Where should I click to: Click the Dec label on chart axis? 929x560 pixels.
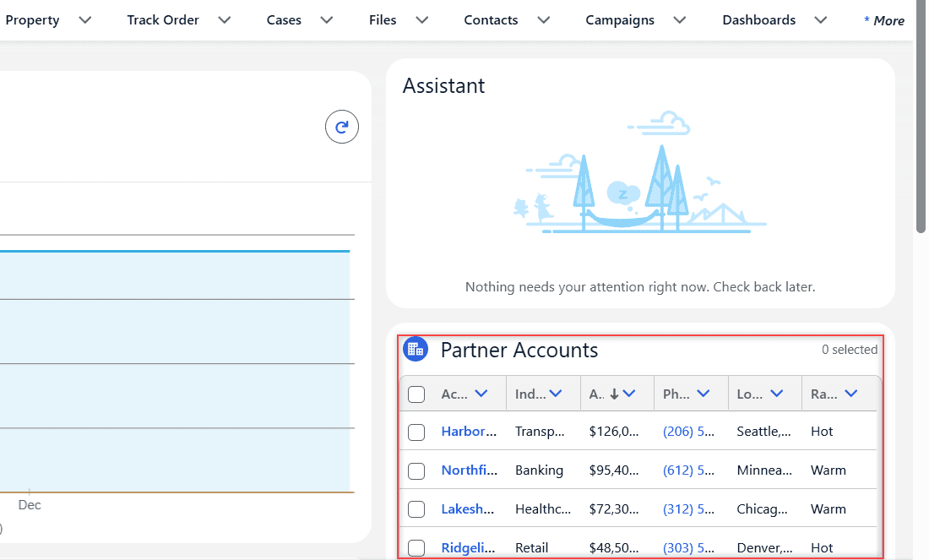(x=30, y=505)
